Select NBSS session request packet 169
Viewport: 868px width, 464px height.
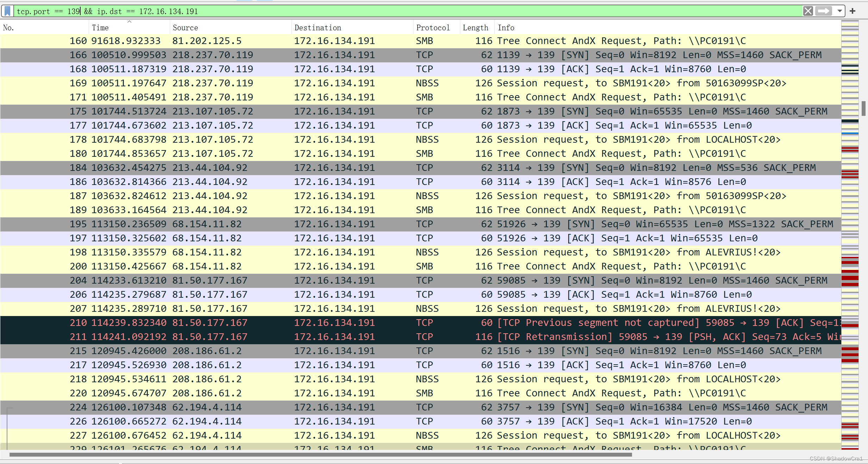coord(420,83)
